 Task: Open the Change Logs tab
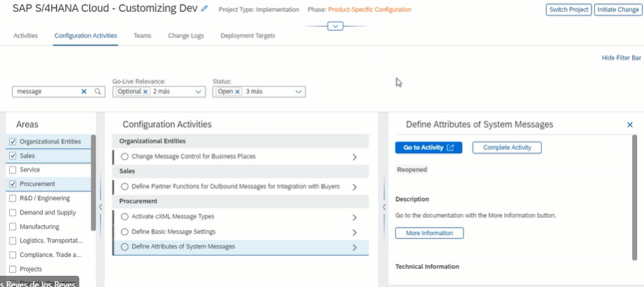186,36
